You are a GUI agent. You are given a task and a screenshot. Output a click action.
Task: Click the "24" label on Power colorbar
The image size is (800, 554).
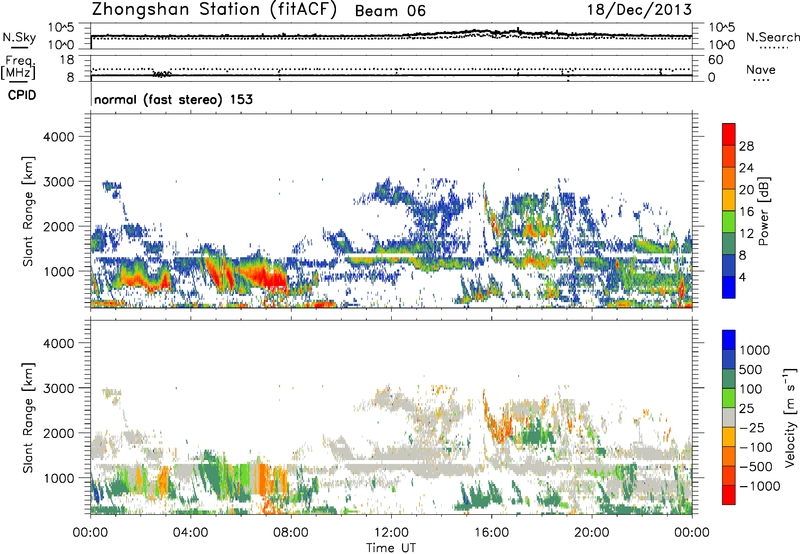tap(746, 168)
